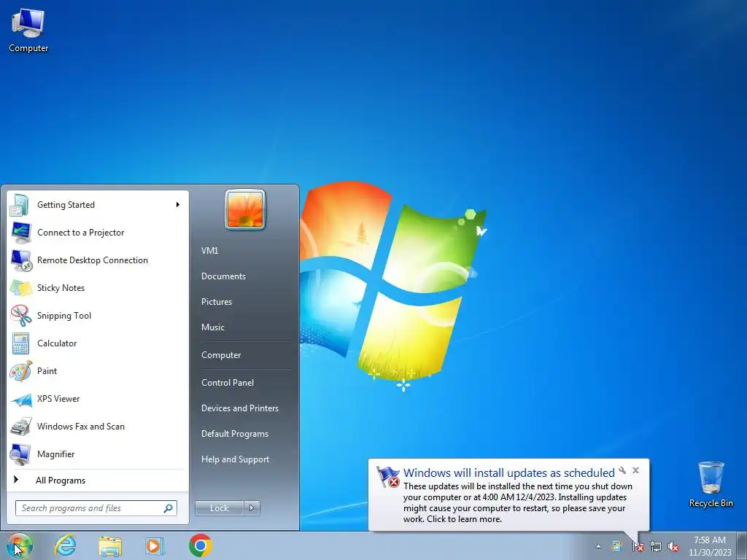Launch Paint palette icon

(x=21, y=371)
